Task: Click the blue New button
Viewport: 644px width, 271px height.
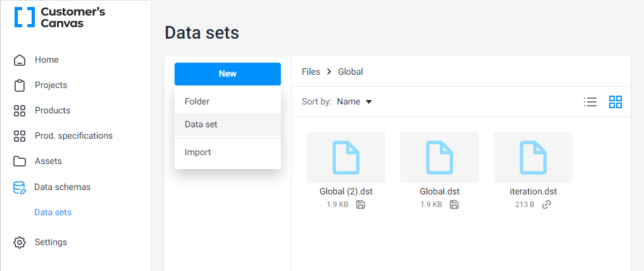Action: click(228, 74)
